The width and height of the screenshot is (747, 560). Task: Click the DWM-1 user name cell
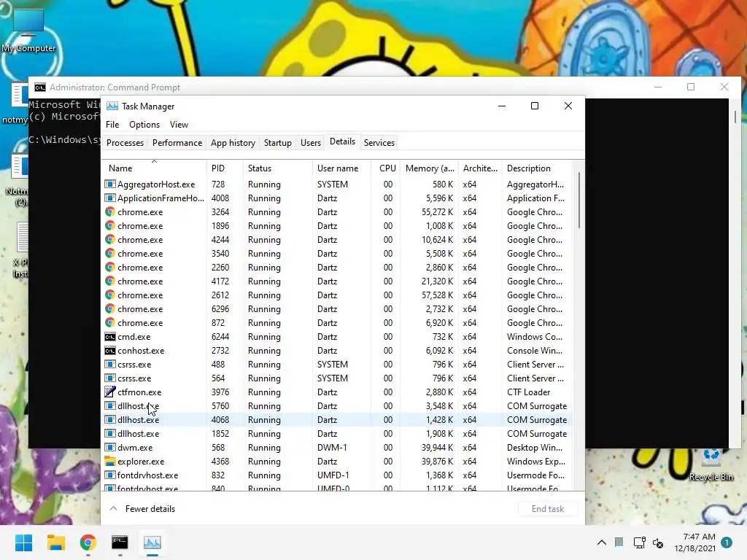pyautogui.click(x=332, y=447)
